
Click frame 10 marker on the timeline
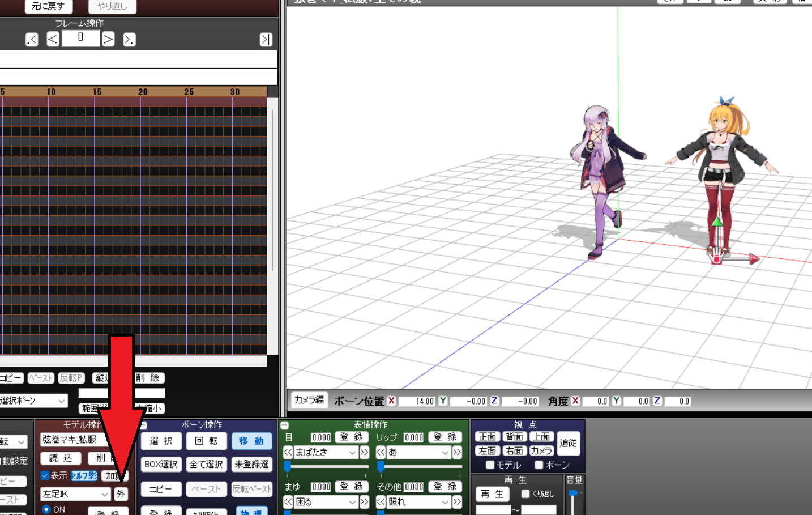(51, 92)
